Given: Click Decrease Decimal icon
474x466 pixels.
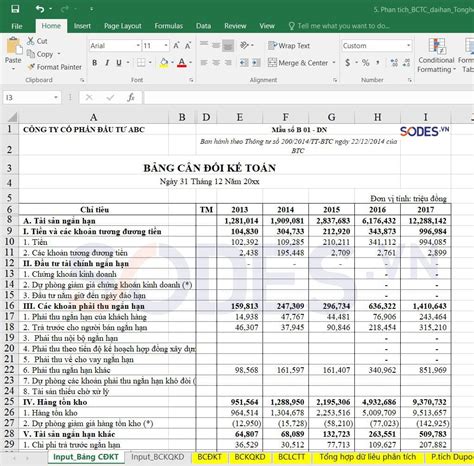Looking at the screenshot, I should tap(406, 63).
